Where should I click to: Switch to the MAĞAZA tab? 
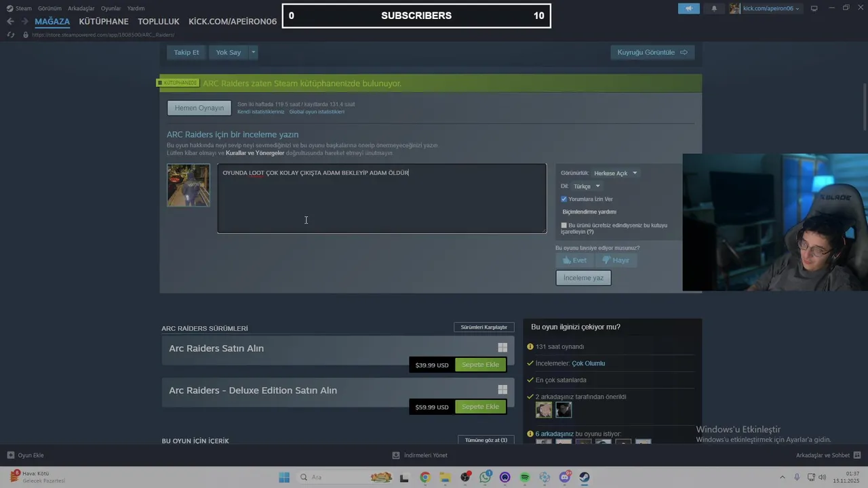52,22
